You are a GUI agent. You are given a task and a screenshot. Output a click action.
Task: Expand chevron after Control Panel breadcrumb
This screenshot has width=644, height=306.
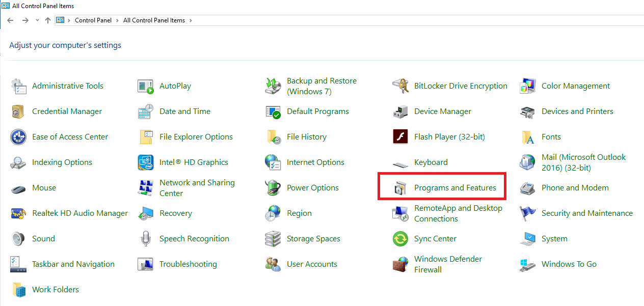click(118, 20)
